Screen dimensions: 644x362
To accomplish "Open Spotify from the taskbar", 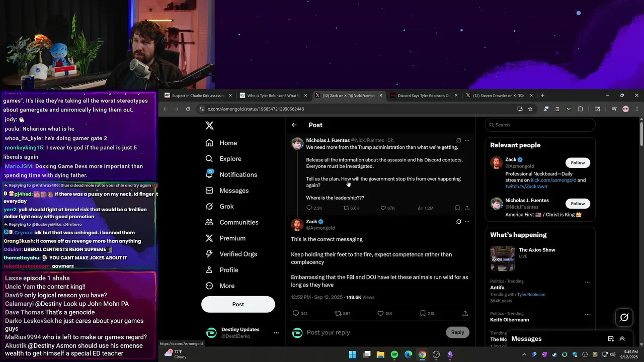I will [x=394, y=354].
